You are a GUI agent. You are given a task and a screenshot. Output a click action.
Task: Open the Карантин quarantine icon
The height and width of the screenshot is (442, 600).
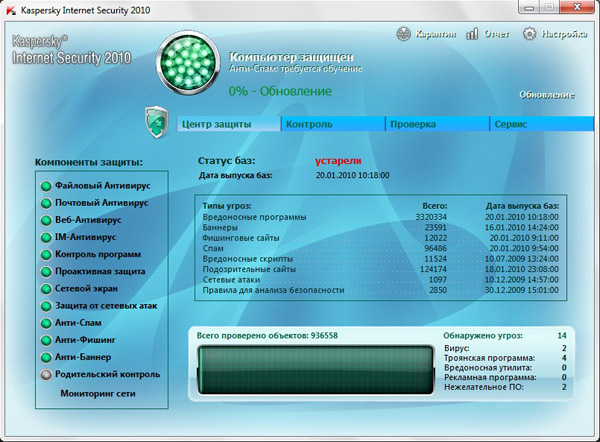click(403, 34)
